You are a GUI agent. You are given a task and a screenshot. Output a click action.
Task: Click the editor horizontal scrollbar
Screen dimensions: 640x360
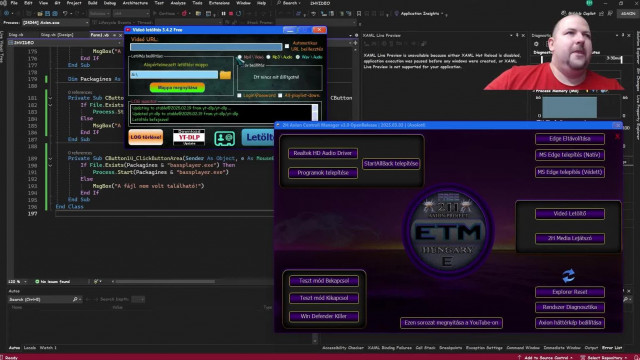tap(163, 282)
